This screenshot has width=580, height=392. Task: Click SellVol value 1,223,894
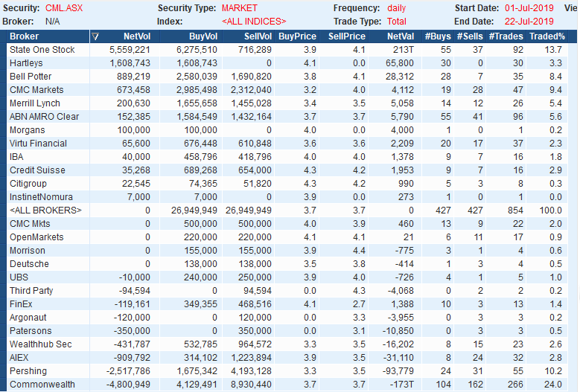[251, 358]
